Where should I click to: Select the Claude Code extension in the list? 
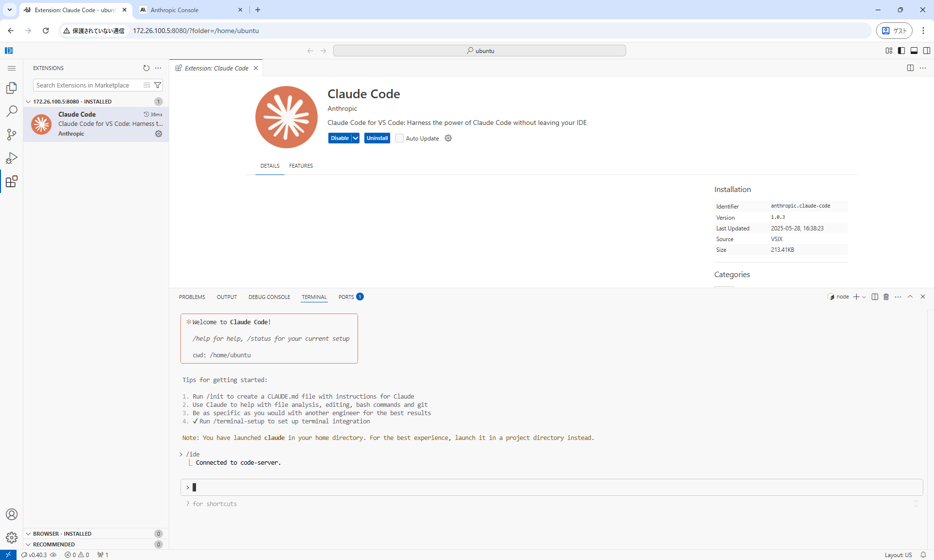[96, 124]
